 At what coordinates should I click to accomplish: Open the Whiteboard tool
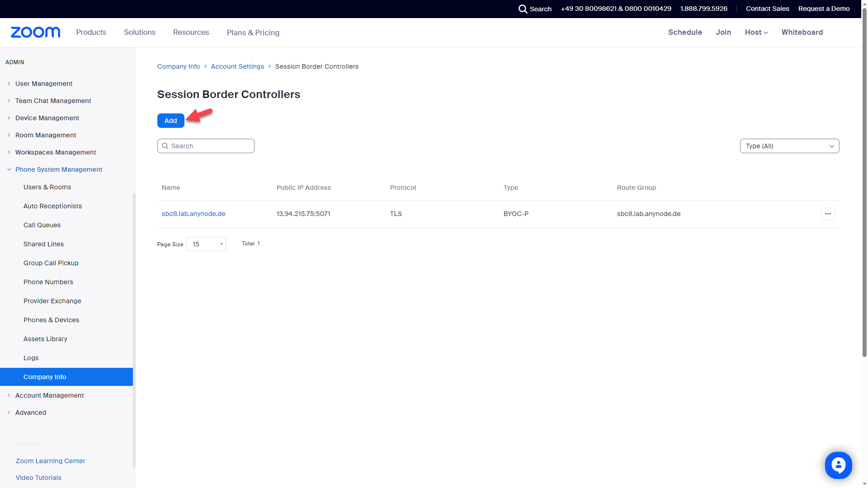tap(802, 32)
